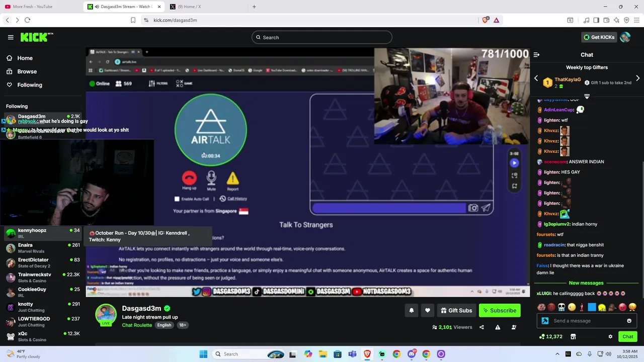The image size is (644, 362).
Task: Switch to the More Fresh - YouTube tab
Action: coord(41,7)
